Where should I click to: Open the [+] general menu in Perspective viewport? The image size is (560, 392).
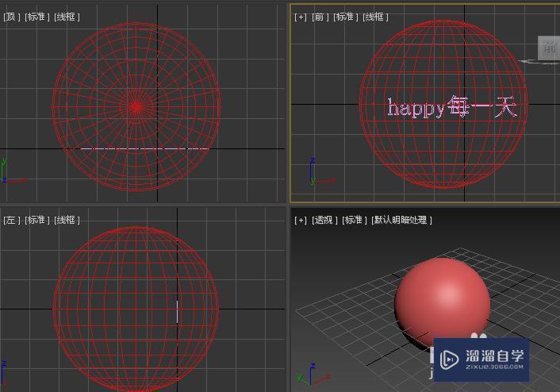click(x=301, y=220)
